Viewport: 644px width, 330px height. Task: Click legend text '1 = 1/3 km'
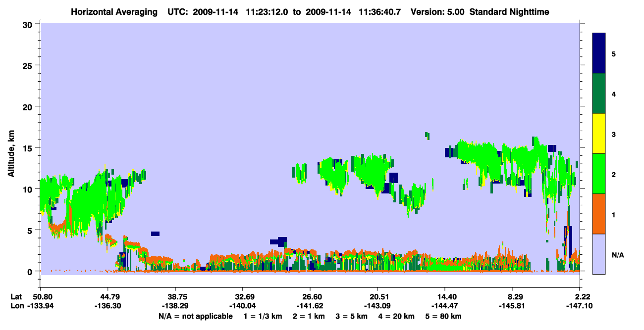coord(263,316)
